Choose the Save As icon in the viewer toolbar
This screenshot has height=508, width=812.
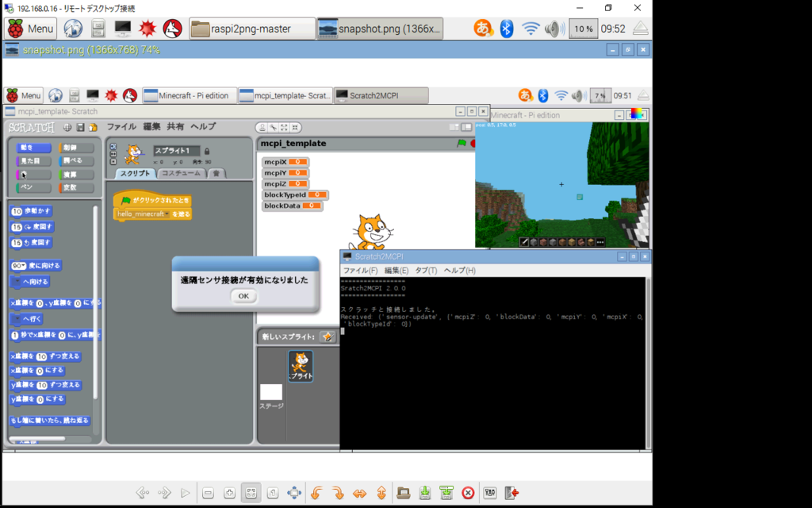coord(446,492)
